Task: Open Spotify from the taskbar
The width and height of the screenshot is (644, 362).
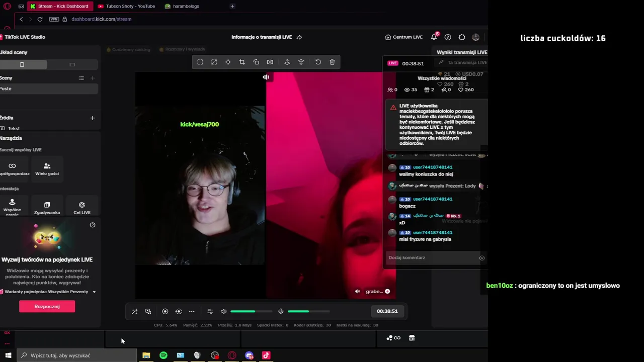Action: pos(164,355)
